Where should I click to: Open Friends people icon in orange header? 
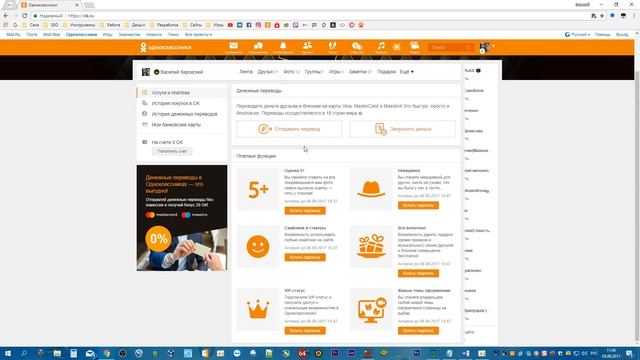pyautogui.click(x=307, y=47)
